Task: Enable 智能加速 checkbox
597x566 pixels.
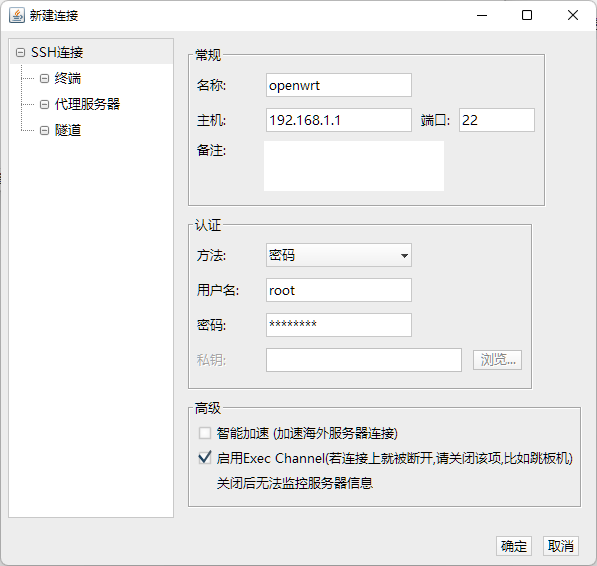Action: click(205, 433)
